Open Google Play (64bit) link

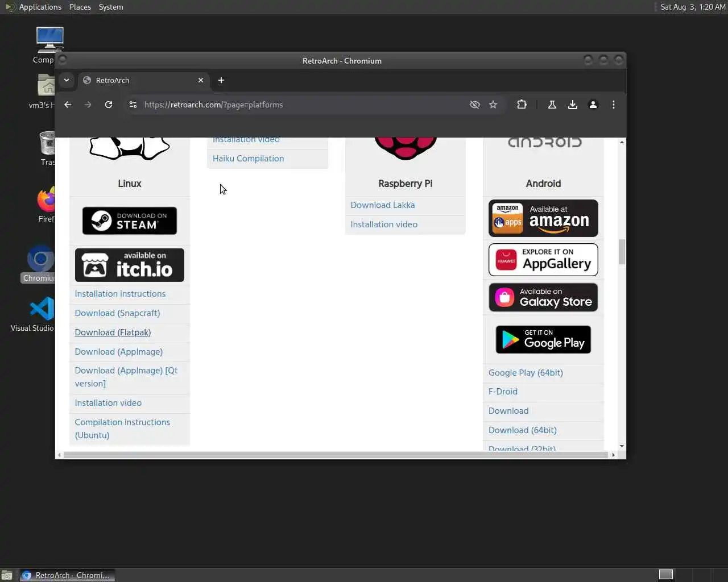pos(526,373)
